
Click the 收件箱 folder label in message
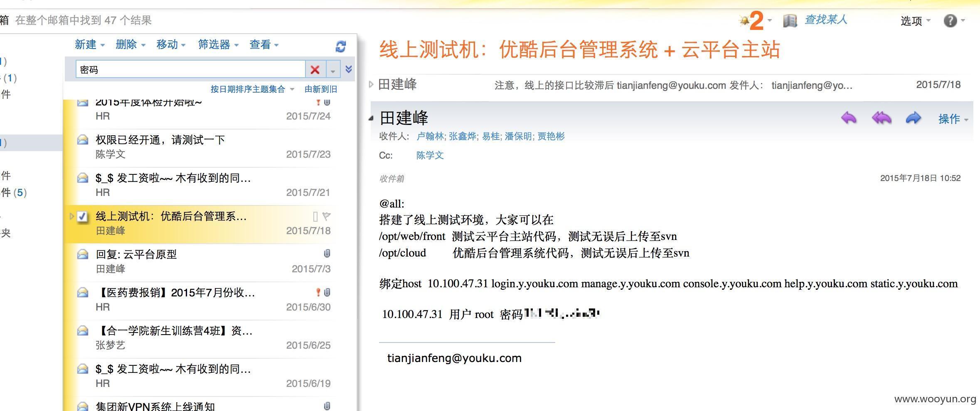[392, 179]
